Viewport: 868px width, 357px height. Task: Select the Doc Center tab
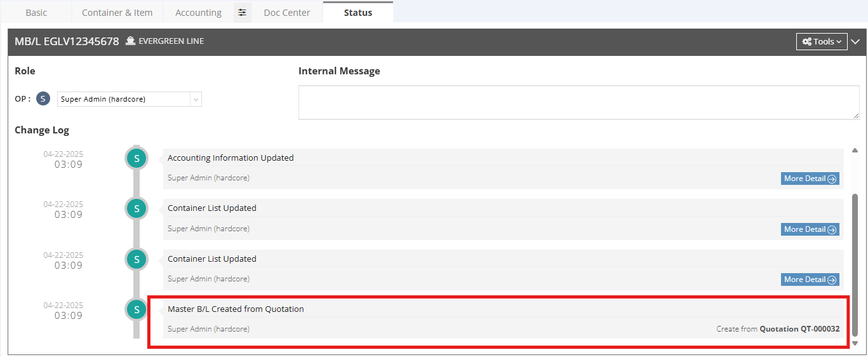coord(287,13)
